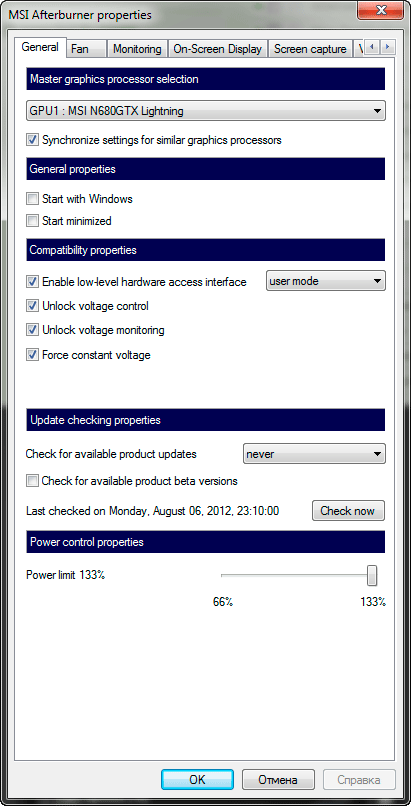411x806 pixels.
Task: Close the Afterburner properties window
Action: [381, 10]
